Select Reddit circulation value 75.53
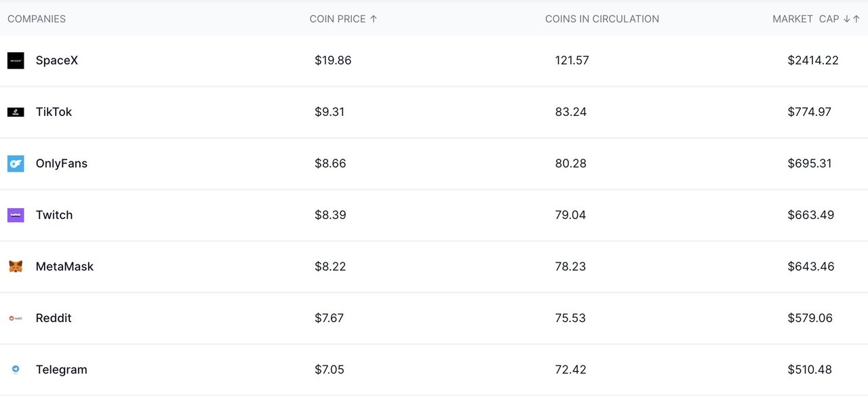 [x=570, y=318]
